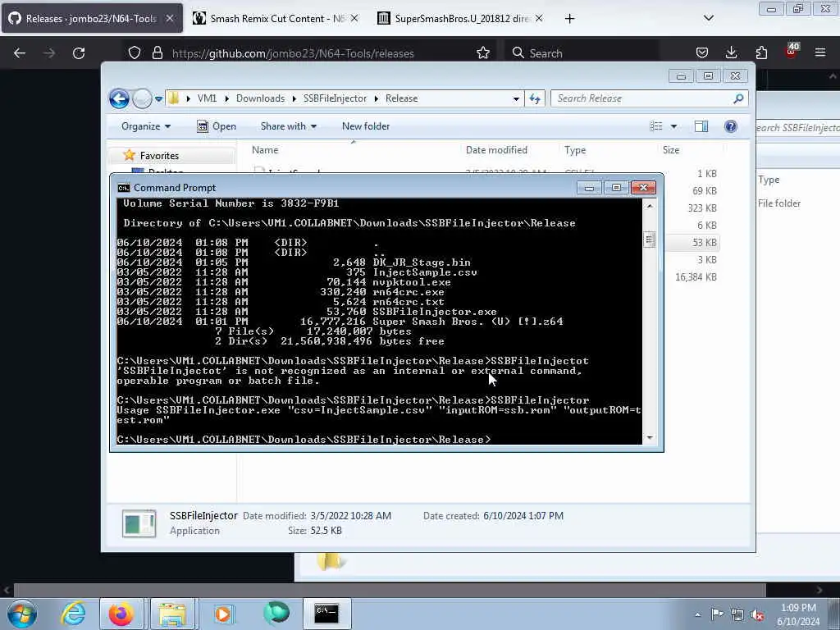Click Downloads in the breadcrumb path
The width and height of the screenshot is (840, 630).
pyautogui.click(x=260, y=98)
